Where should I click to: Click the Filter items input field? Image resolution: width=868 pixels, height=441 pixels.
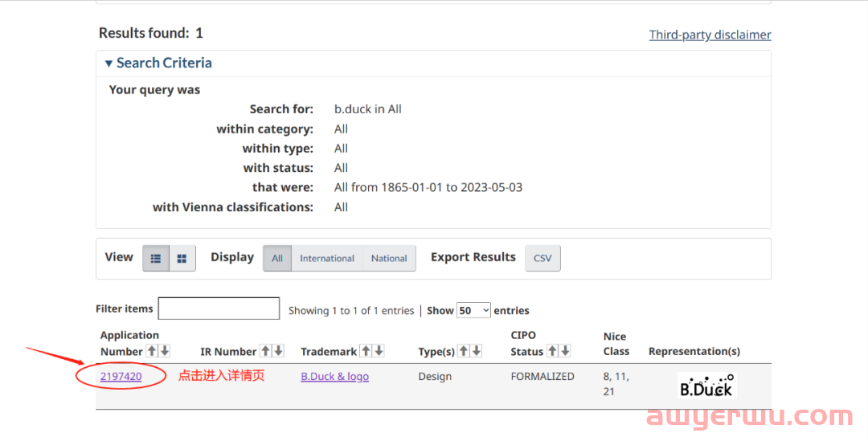[219, 308]
